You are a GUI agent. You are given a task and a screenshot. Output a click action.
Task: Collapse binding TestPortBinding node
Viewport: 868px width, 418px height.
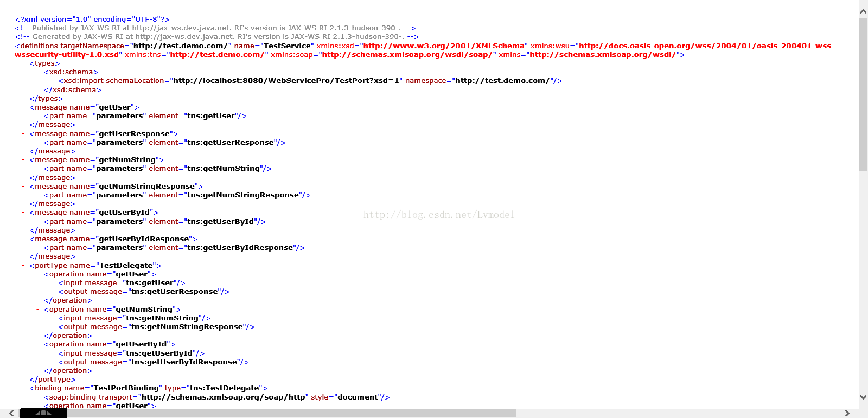pos(24,388)
